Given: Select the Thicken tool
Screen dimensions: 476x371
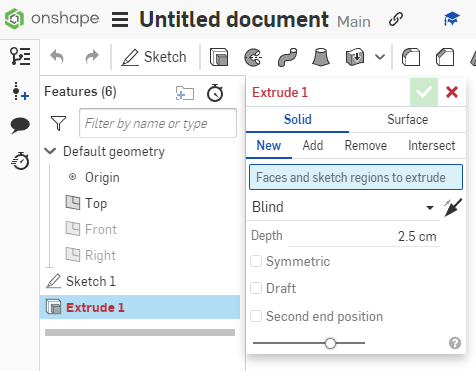Looking at the screenshot, I should (x=355, y=57).
